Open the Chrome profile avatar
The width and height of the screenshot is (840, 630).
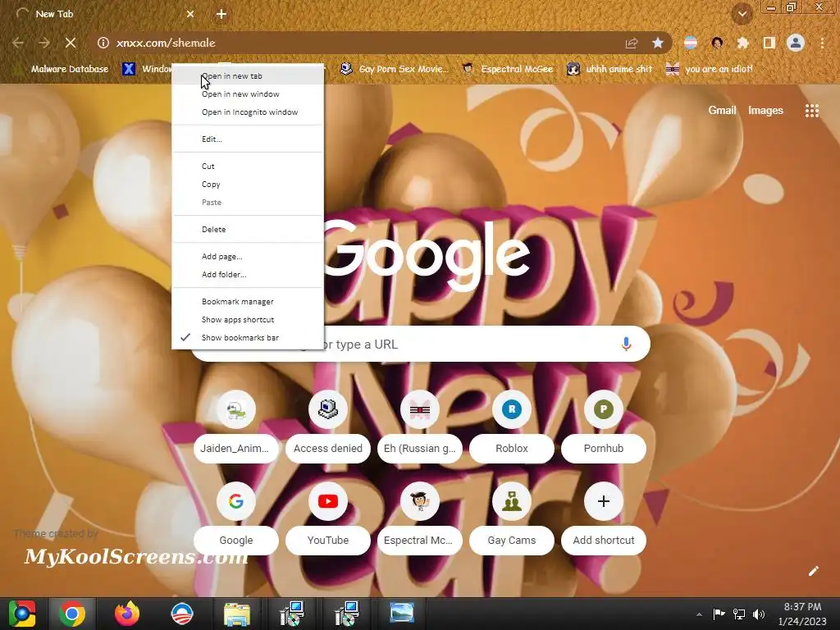click(796, 43)
